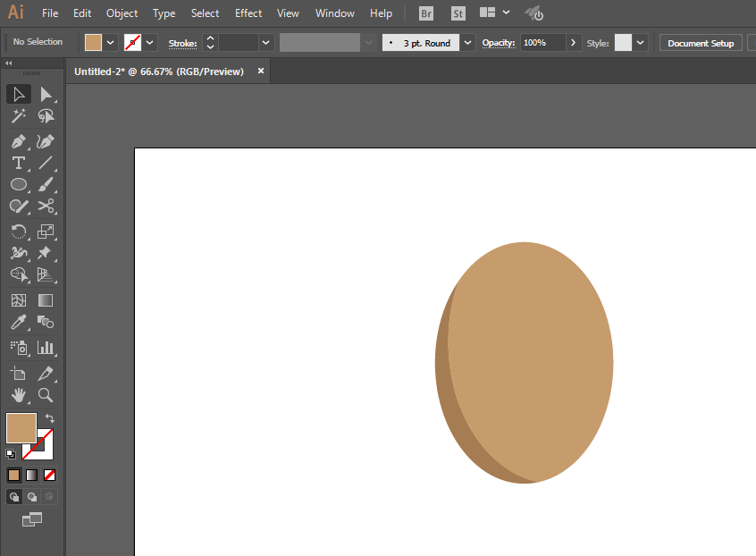Choose the Eyedropper tool

coord(18,323)
